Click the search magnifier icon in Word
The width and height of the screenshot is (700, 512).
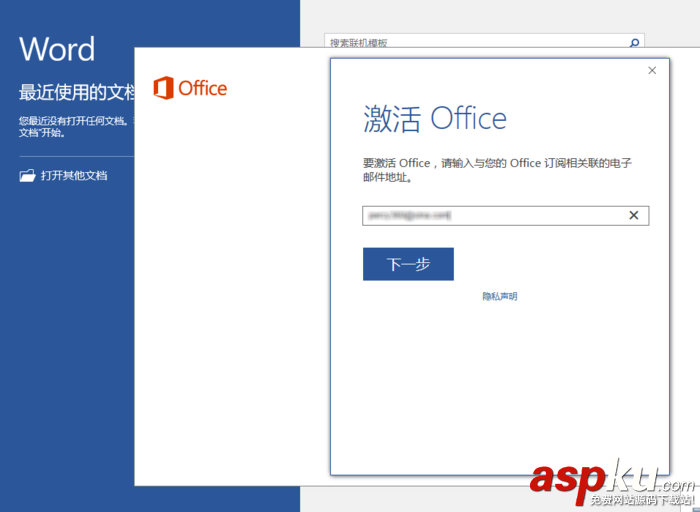[634, 42]
